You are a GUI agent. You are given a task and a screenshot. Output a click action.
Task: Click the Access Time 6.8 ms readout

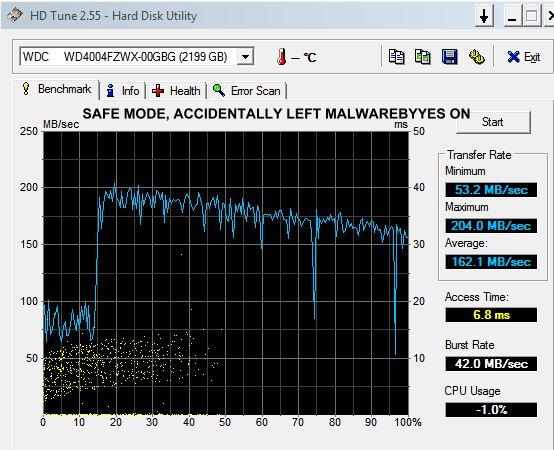click(491, 315)
